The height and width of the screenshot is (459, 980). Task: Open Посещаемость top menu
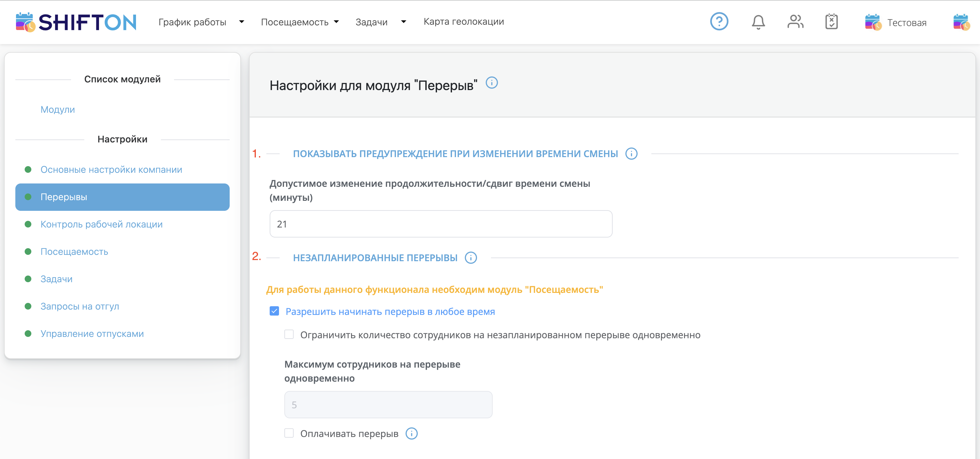294,22
